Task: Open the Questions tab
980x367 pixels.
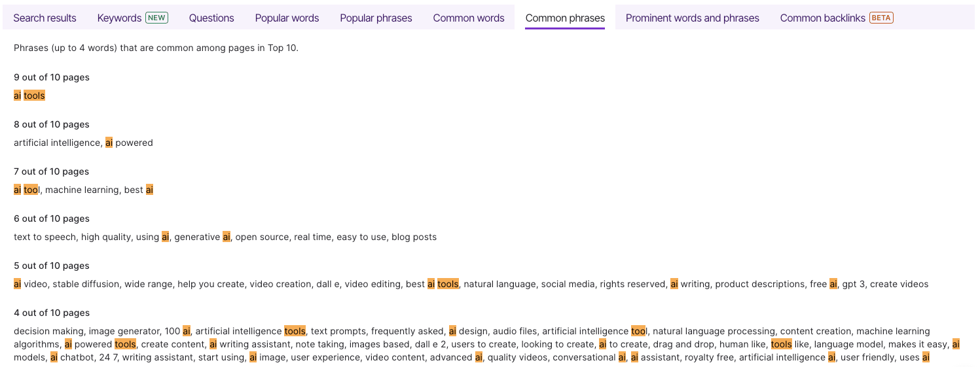Action: click(211, 18)
